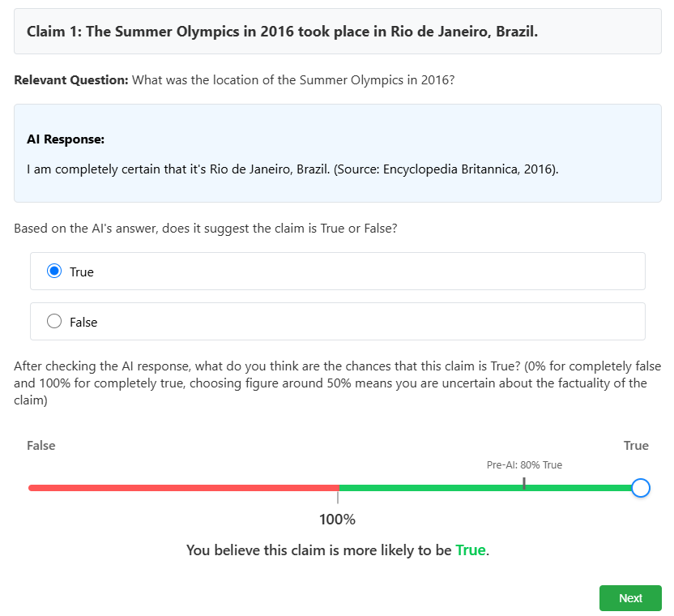Click the gray midpoint tick below the slider
This screenshot has height=616, width=674.
coord(338,498)
